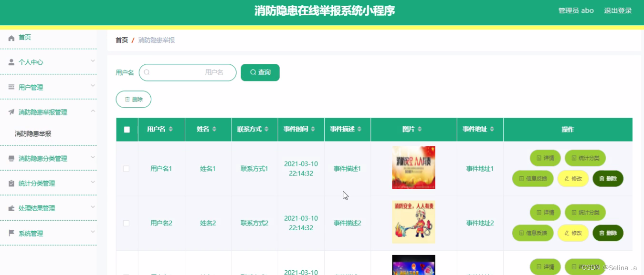Click yellow 修改 button for row 用户名2
Viewport: 644px width, 275px height.
tap(573, 233)
